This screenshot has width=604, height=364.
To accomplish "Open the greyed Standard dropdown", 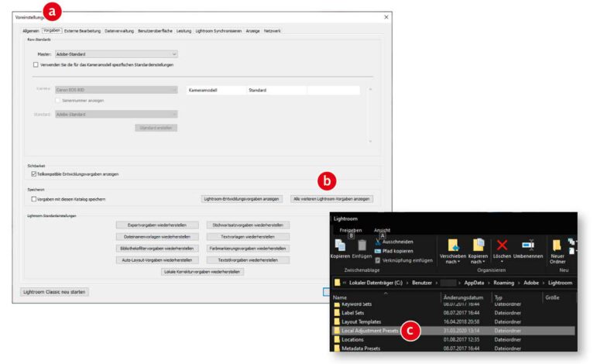I will point(116,115).
